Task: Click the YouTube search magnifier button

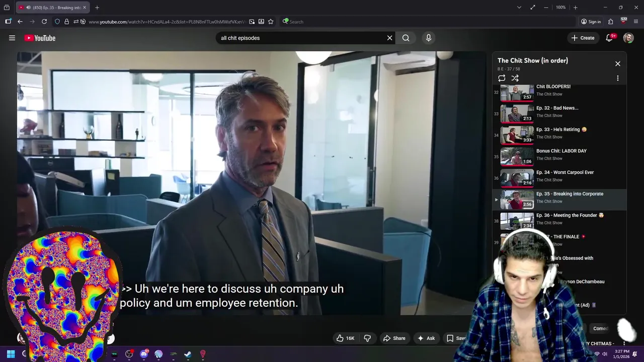Action: (x=406, y=38)
